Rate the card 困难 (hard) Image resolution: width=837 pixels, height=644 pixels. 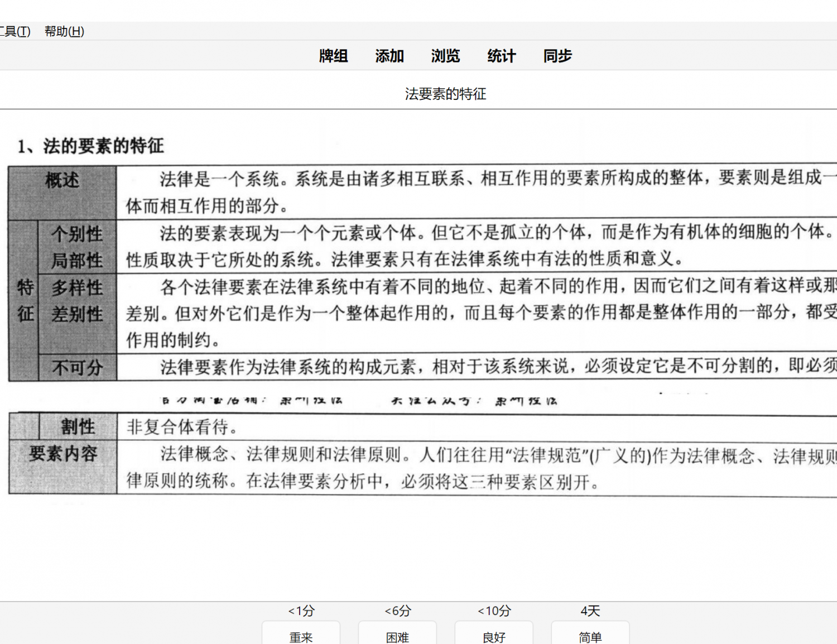(397, 633)
